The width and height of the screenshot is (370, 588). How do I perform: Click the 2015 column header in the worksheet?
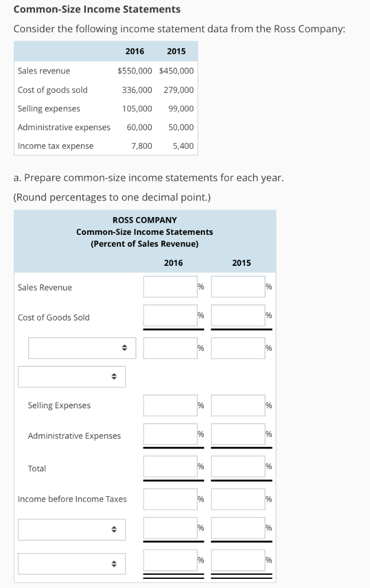pos(242,262)
